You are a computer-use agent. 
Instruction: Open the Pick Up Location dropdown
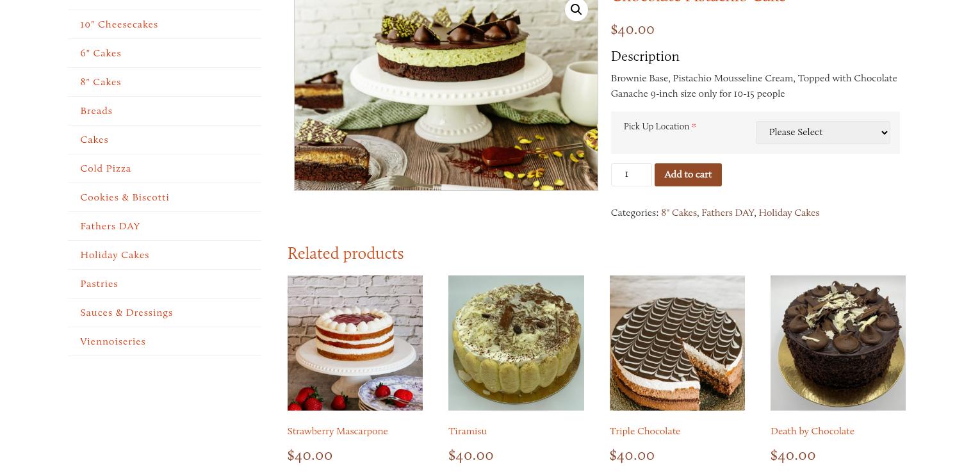[x=822, y=133]
